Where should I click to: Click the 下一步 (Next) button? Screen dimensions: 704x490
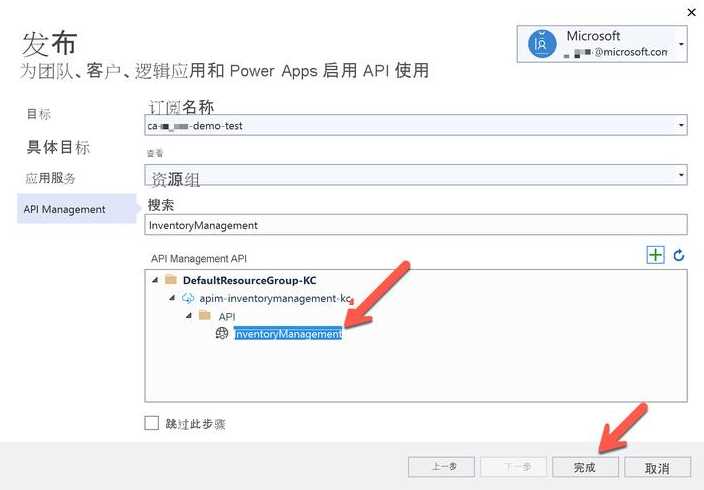513,467
